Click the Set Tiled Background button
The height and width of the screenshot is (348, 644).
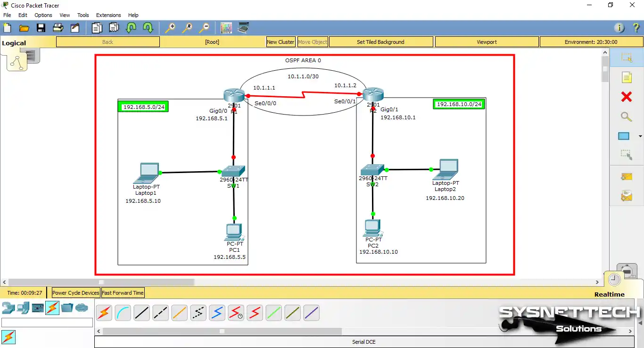tap(380, 42)
